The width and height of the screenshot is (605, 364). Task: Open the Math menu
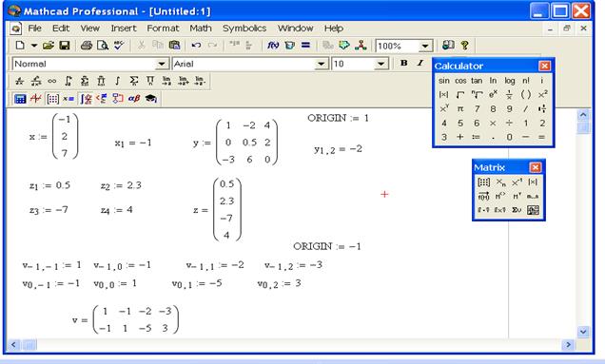pos(201,29)
